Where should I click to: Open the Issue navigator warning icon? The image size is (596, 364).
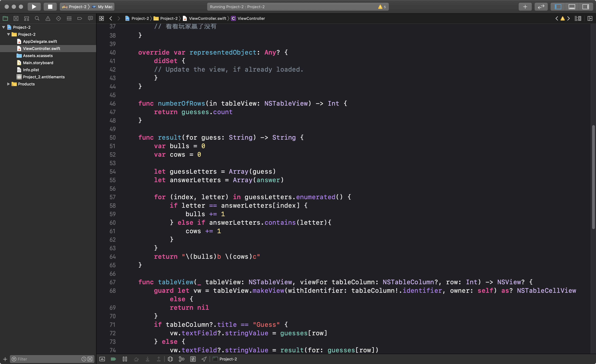48,18
